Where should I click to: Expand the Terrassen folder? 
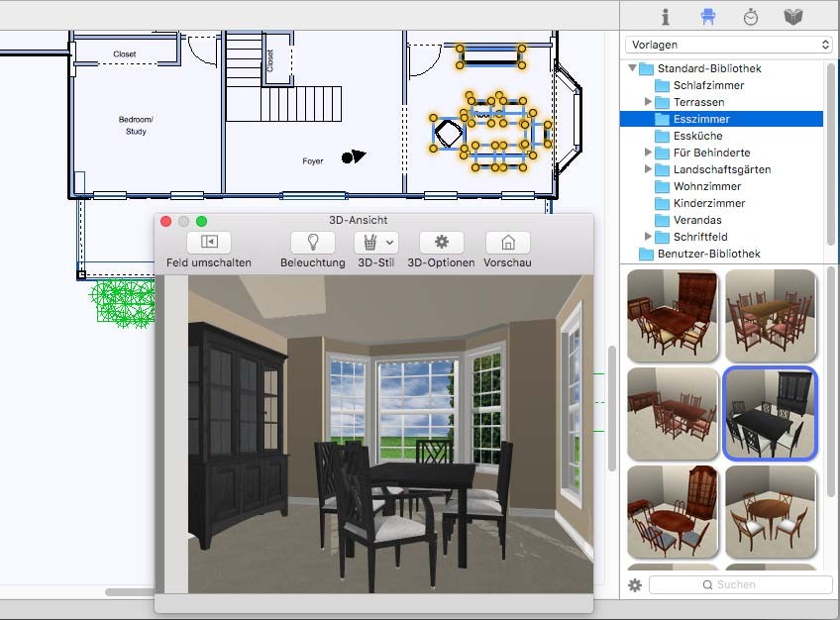tap(648, 102)
